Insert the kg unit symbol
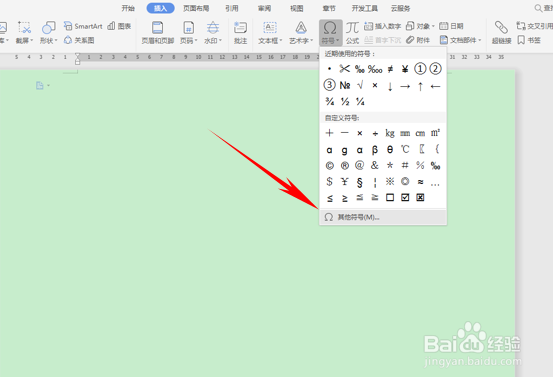553x381 pixels. tap(390, 133)
